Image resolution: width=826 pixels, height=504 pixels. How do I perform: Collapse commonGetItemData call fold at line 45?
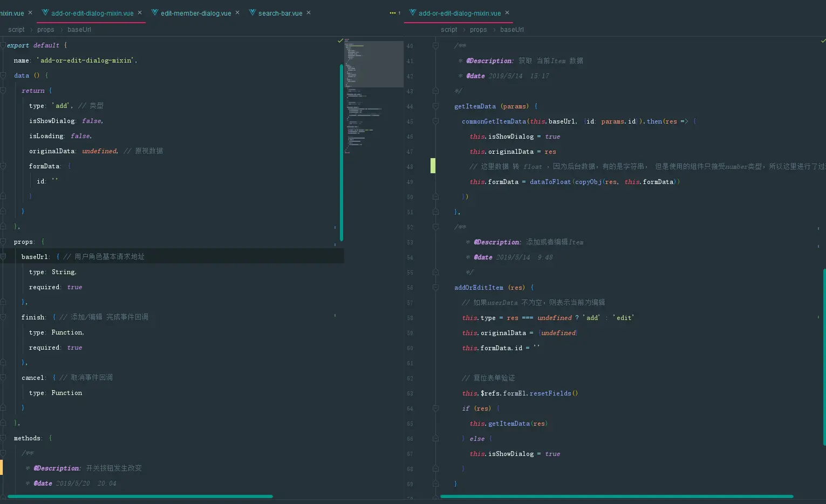coord(435,121)
